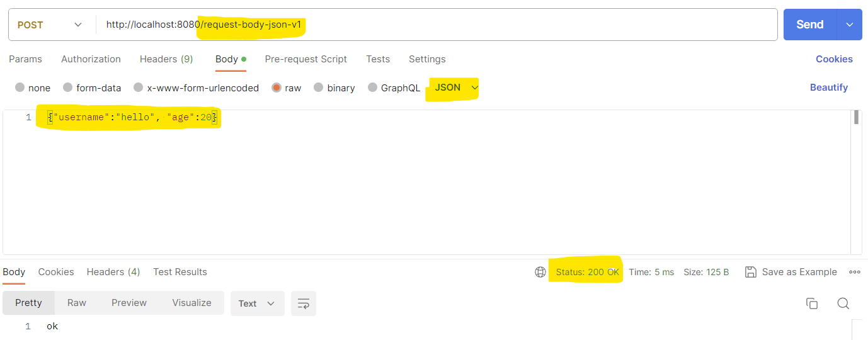The image size is (868, 340).
Task: Expand the Send button arrow options
Action: pos(849,25)
